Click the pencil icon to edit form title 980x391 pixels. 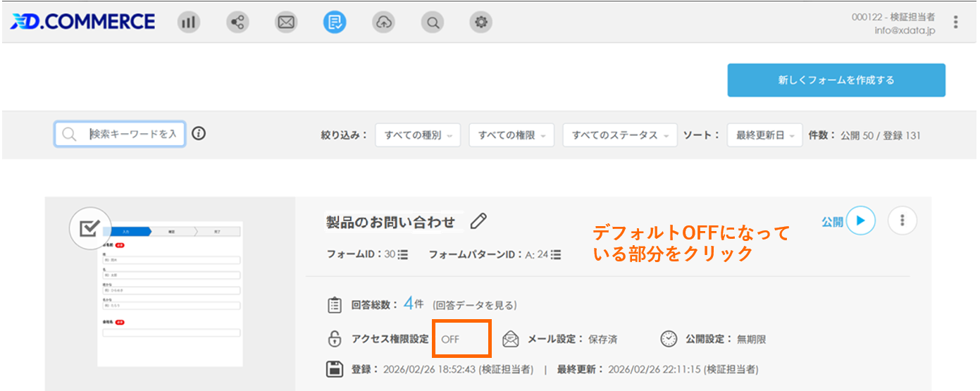click(x=478, y=221)
